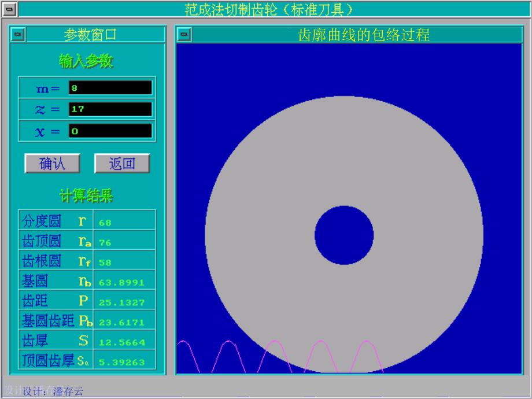Click the 基圆 row label
Image resolution: width=532 pixels, height=399 pixels.
tap(35, 281)
